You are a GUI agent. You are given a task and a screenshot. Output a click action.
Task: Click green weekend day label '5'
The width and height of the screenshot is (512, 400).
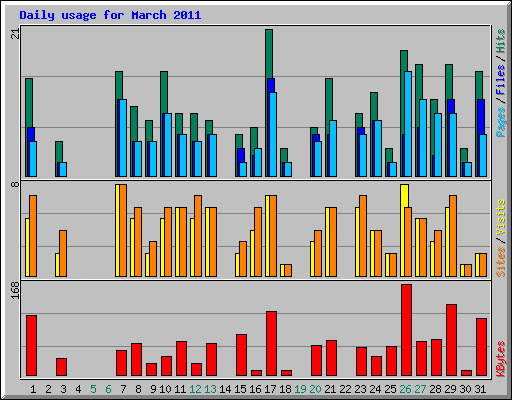point(93,389)
